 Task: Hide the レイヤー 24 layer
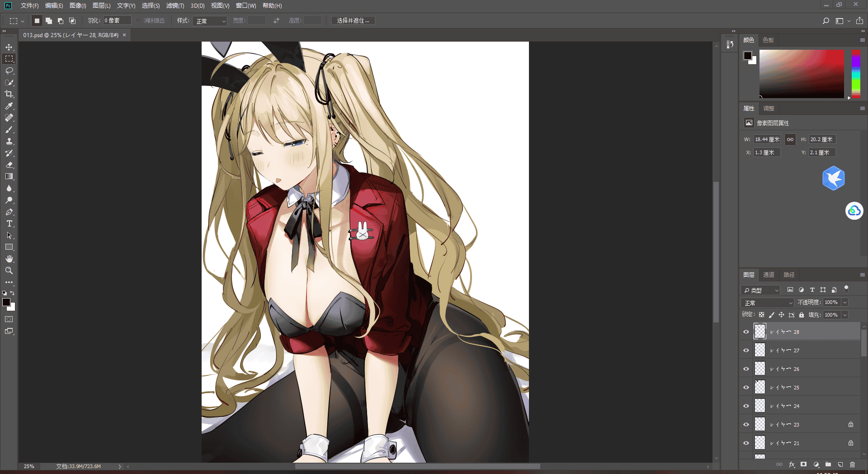[746, 406]
